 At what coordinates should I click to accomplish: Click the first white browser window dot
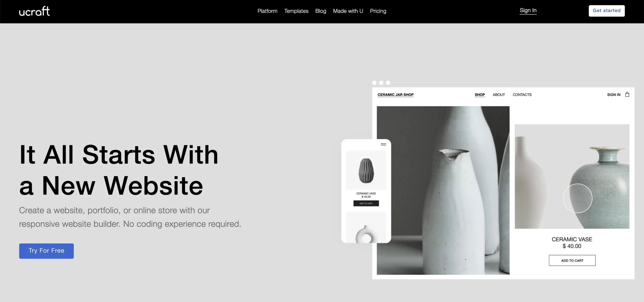(x=374, y=83)
